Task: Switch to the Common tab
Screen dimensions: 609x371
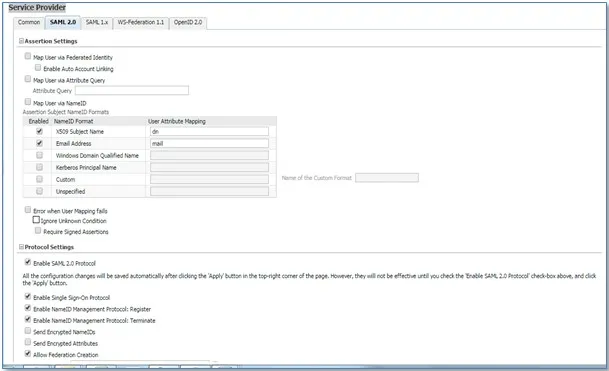Action: tap(29, 23)
